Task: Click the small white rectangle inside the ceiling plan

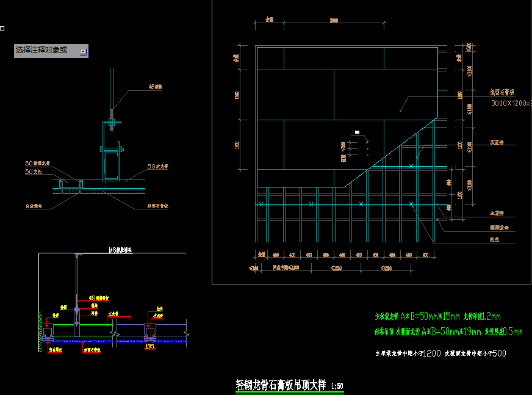Action: coord(358,131)
